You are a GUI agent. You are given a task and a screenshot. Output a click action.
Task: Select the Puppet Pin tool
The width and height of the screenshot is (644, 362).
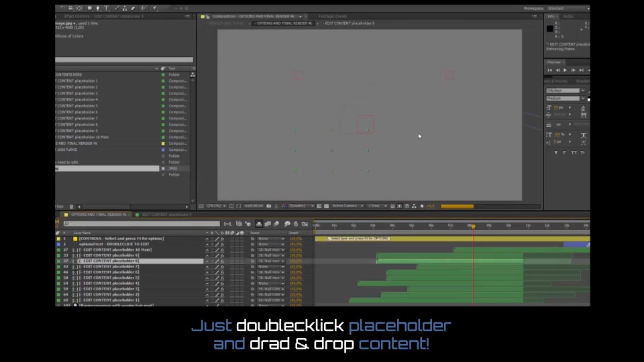[154, 8]
